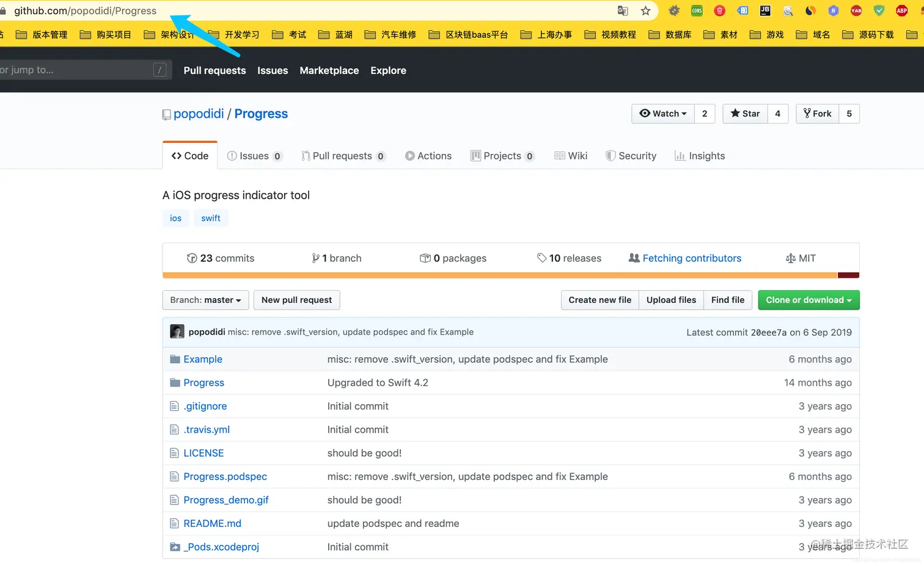Click the popodidi avatar in commit row

(x=177, y=332)
